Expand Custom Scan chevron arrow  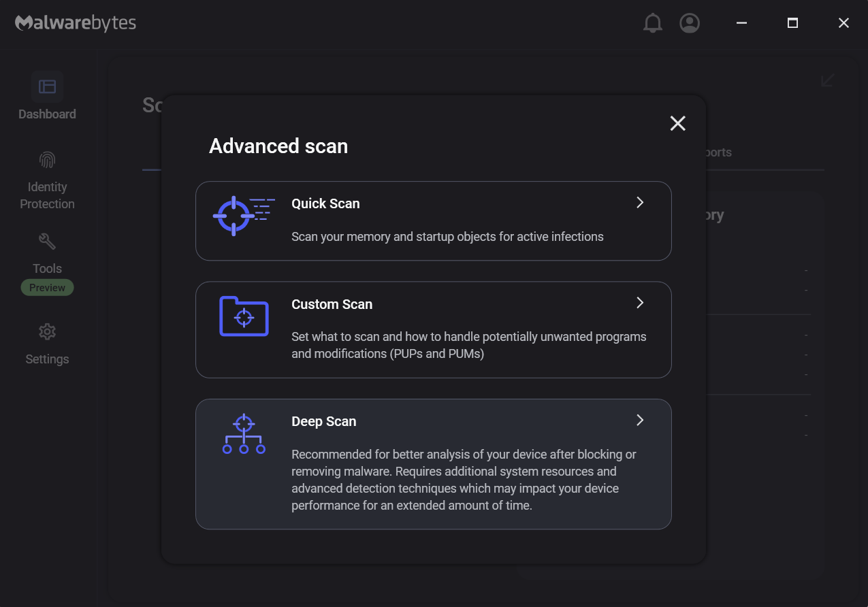pyautogui.click(x=640, y=303)
